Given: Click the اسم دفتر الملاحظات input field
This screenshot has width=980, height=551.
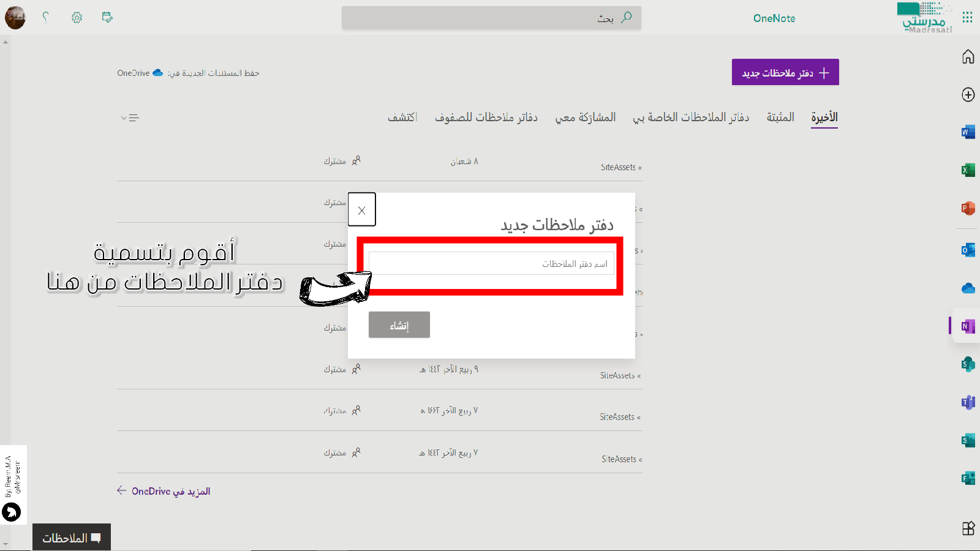Looking at the screenshot, I should 491,264.
